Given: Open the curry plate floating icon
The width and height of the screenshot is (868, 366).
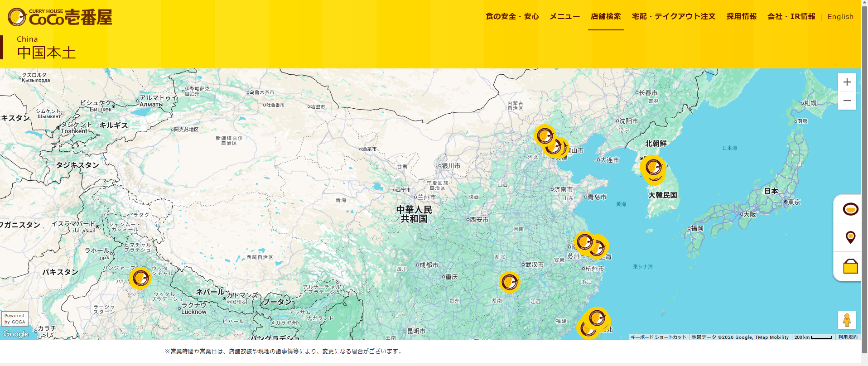Looking at the screenshot, I should click(850, 209).
